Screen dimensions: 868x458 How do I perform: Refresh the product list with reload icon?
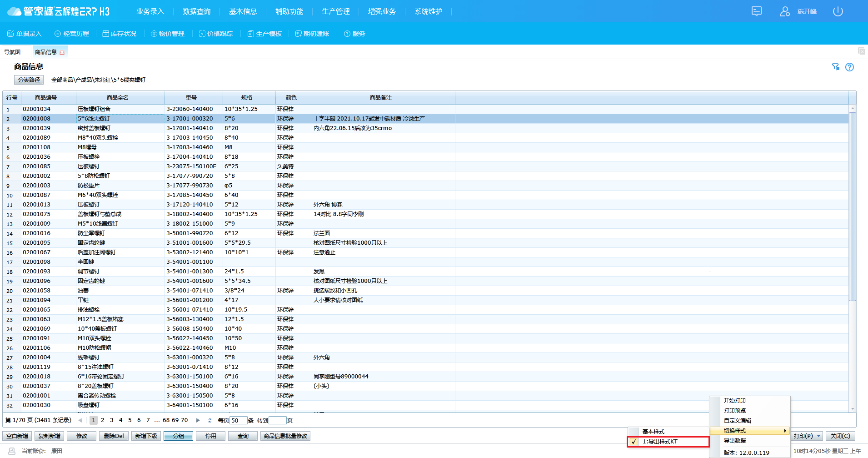[x=210, y=420]
